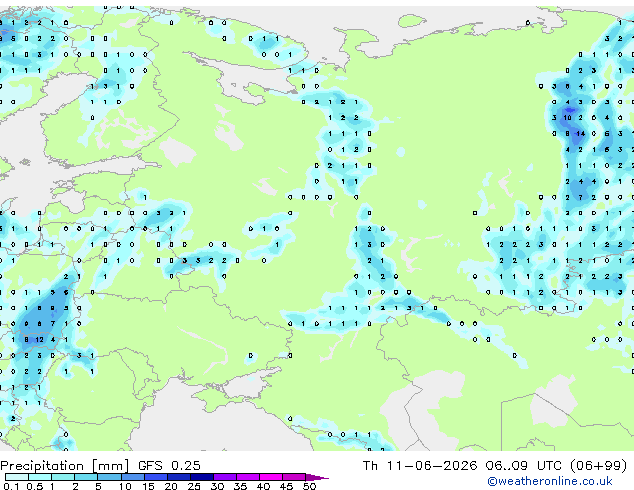This screenshot has width=634, height=490.
Task: Click the "50" legend scale label
Action: 309,486
